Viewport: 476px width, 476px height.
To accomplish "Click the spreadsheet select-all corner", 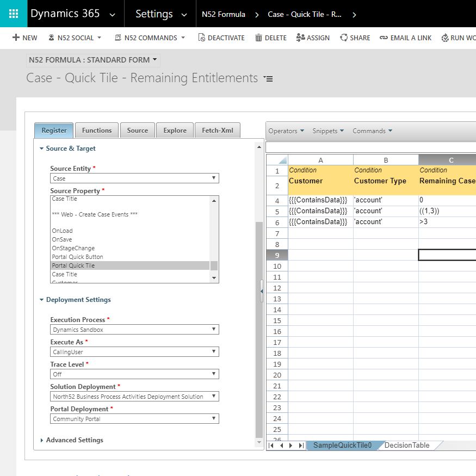I will click(x=277, y=160).
